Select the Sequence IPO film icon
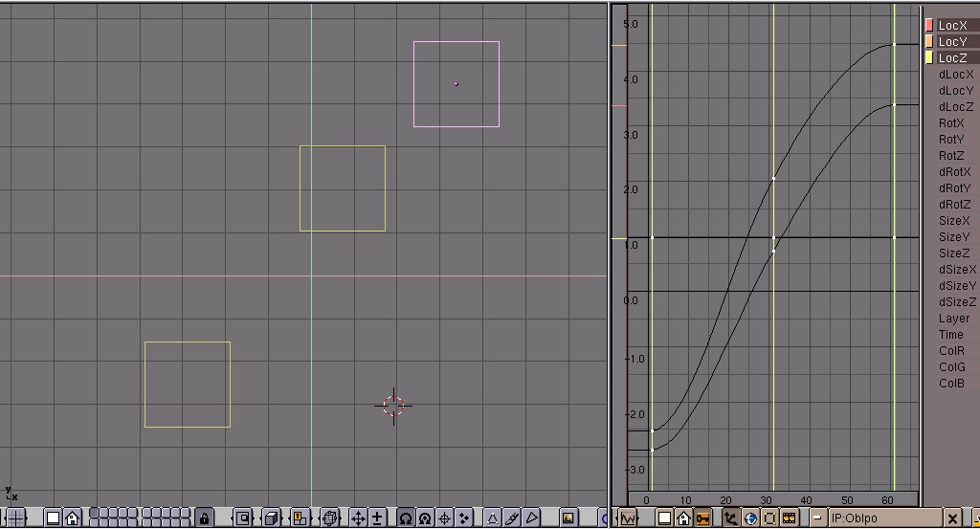The width and height of the screenshot is (980, 529). [789, 518]
